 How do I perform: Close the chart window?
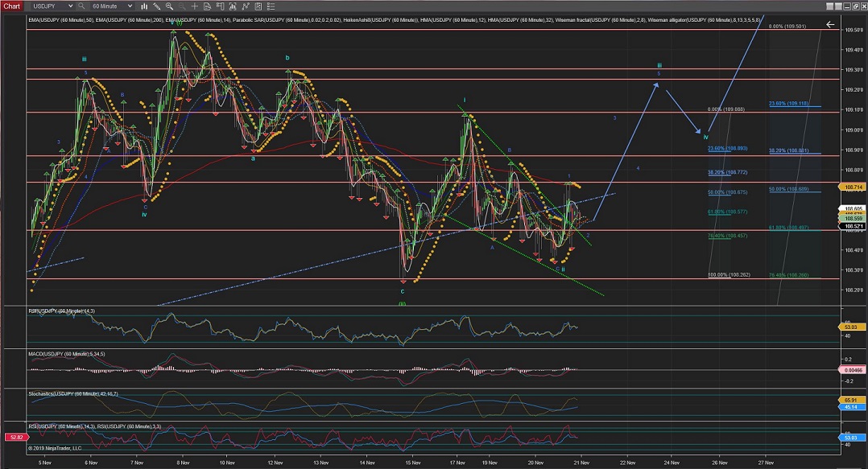863,6
